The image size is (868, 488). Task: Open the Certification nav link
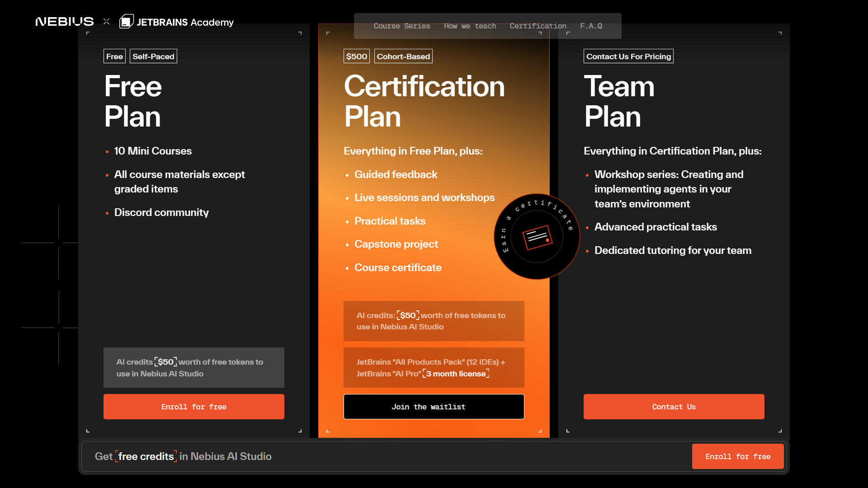(538, 26)
